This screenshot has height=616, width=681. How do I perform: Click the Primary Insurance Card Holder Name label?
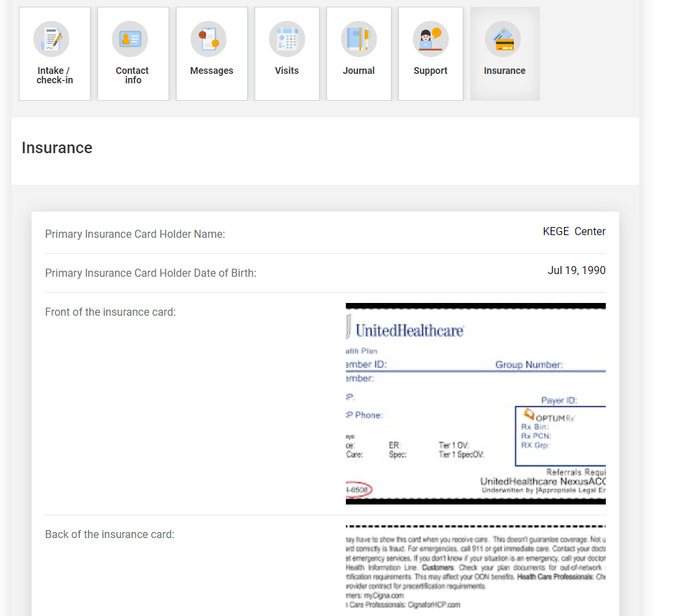[135, 234]
